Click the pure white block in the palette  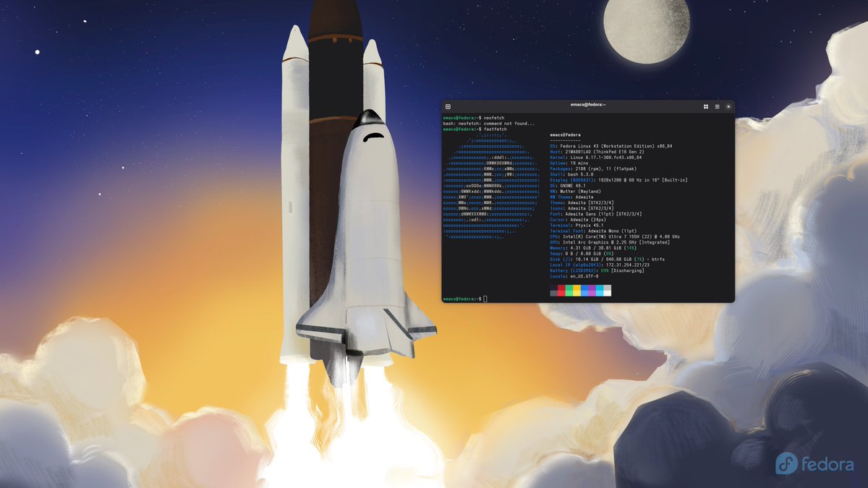pos(608,294)
